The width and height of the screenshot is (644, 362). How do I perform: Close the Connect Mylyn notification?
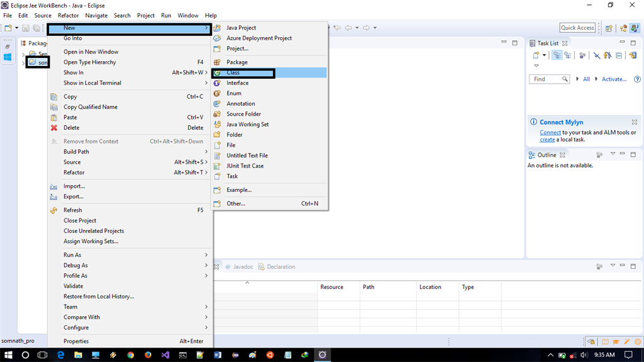(635, 122)
